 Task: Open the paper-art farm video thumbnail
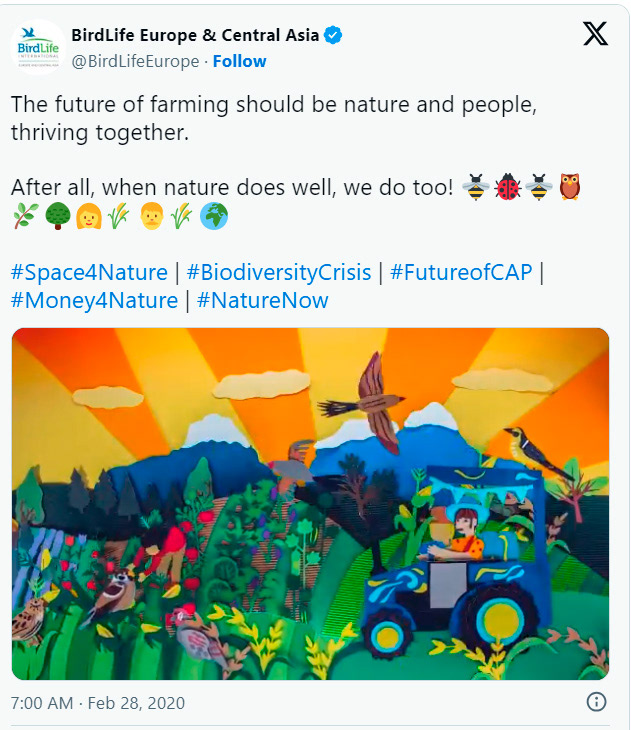coord(310,504)
